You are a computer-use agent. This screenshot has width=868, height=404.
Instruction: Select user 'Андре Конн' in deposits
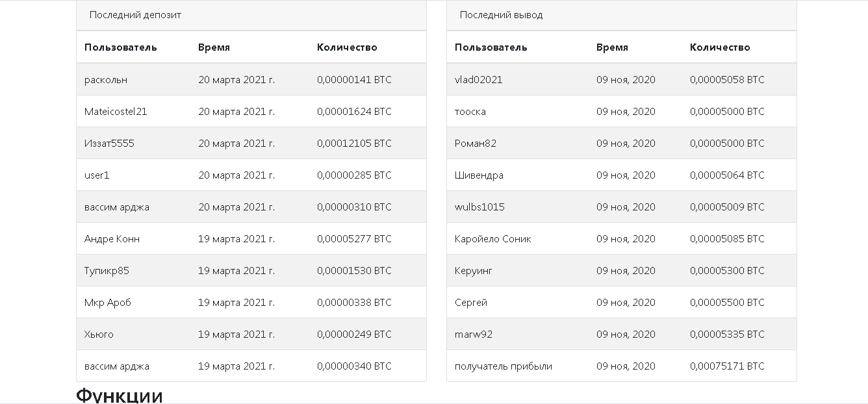pos(112,239)
